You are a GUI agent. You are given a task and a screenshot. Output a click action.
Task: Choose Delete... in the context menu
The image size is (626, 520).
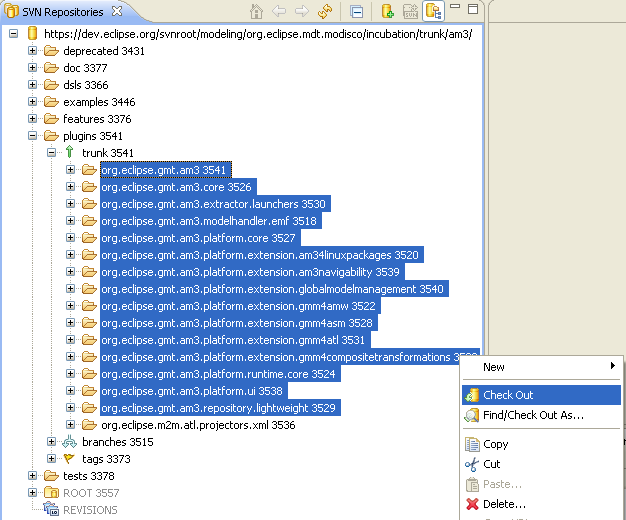point(541,504)
